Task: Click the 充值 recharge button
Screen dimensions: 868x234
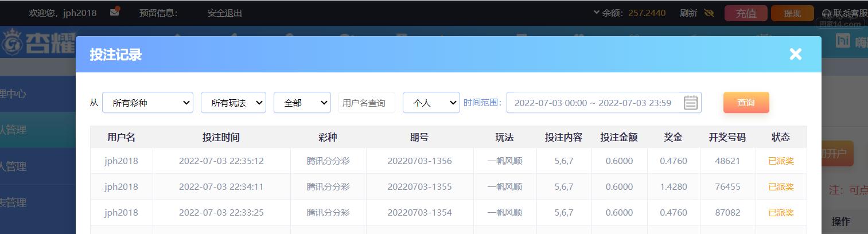Action: (x=746, y=13)
